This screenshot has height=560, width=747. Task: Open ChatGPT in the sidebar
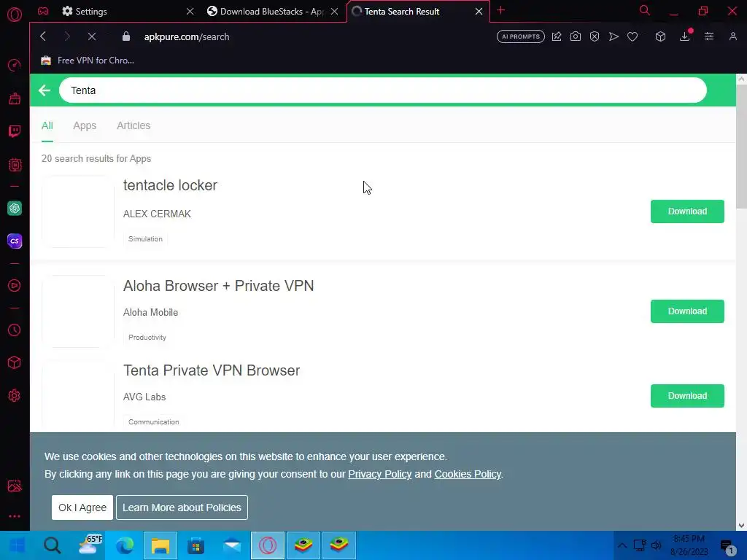pyautogui.click(x=15, y=208)
